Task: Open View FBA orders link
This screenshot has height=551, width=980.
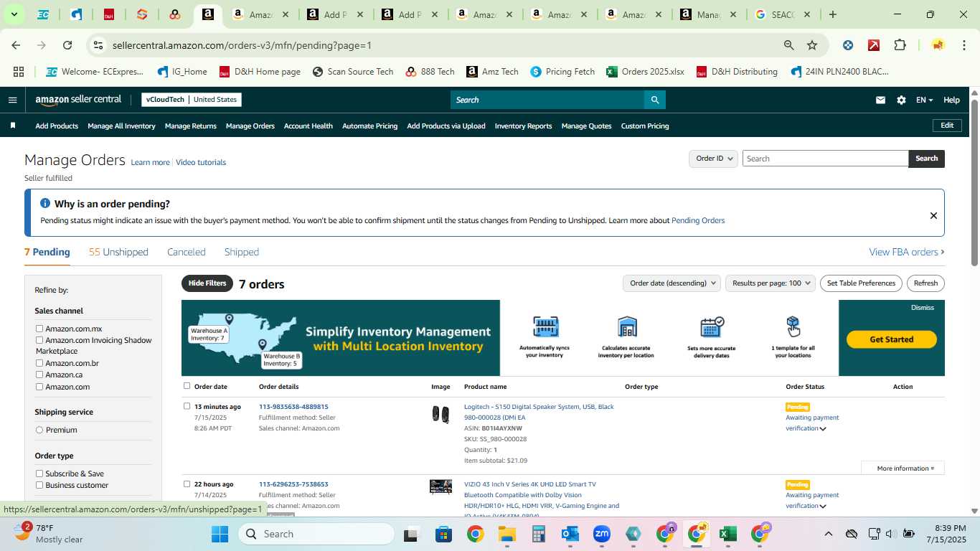Action: (907, 252)
